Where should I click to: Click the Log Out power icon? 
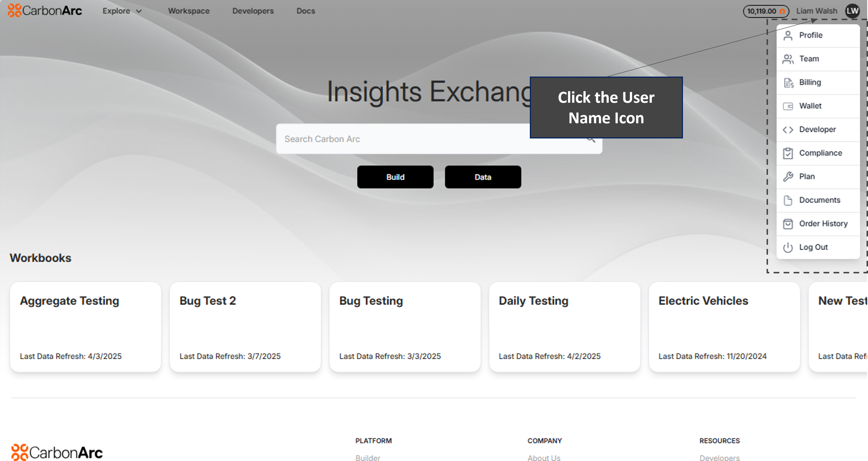[x=788, y=248]
